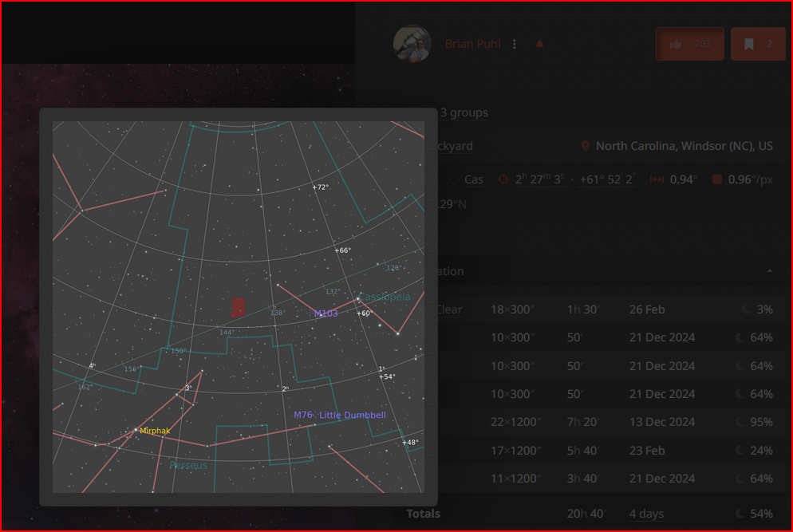Bookmark the image with bookmark button
The image size is (793, 532).
point(758,44)
